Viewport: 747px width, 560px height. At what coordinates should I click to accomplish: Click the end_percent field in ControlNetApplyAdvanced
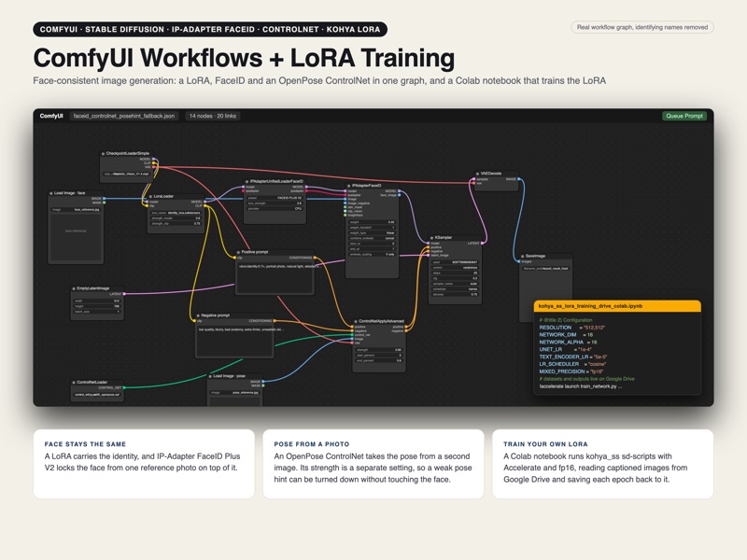click(x=379, y=360)
